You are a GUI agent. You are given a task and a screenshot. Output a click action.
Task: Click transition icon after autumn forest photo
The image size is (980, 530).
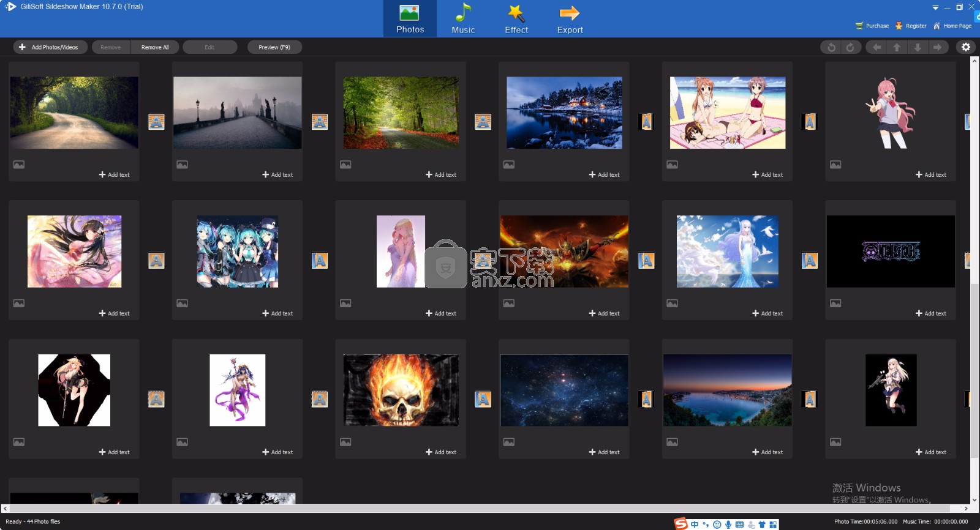(483, 122)
